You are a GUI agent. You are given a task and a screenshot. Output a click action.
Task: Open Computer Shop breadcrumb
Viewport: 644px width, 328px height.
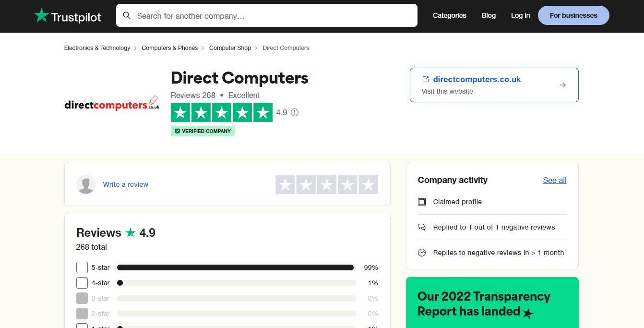(230, 48)
